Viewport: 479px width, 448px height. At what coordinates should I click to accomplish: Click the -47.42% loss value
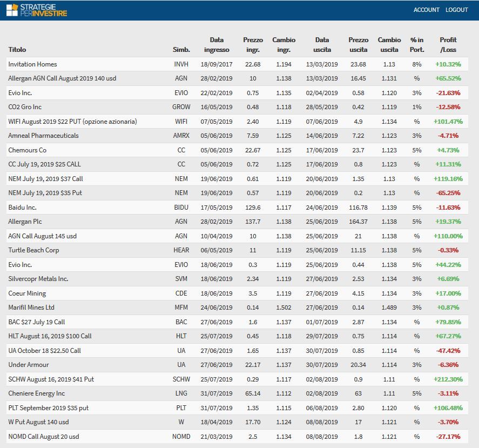click(x=448, y=350)
